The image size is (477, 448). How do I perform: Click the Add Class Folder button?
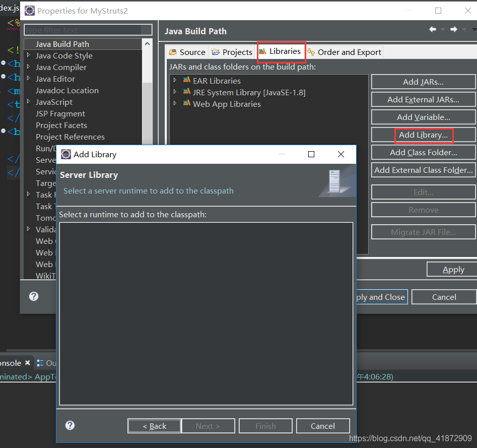coord(423,153)
